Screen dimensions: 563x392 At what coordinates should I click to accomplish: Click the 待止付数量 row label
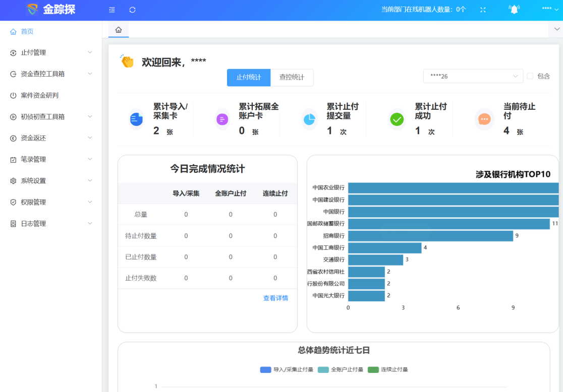tap(141, 236)
